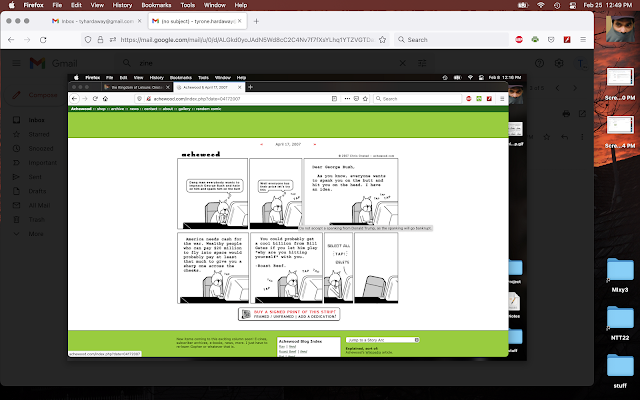This screenshot has height=400, width=640.
Task: Bookmark this page with the star icon
Action: click(382, 40)
